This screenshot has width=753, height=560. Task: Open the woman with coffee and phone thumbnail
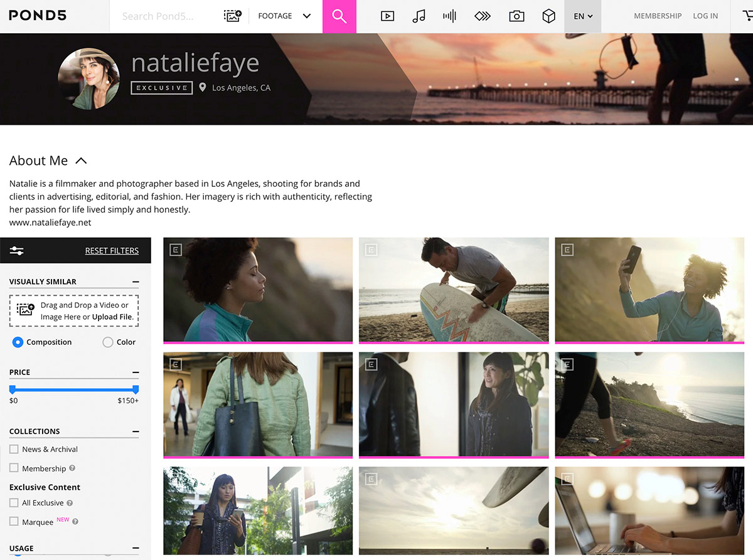click(258, 511)
